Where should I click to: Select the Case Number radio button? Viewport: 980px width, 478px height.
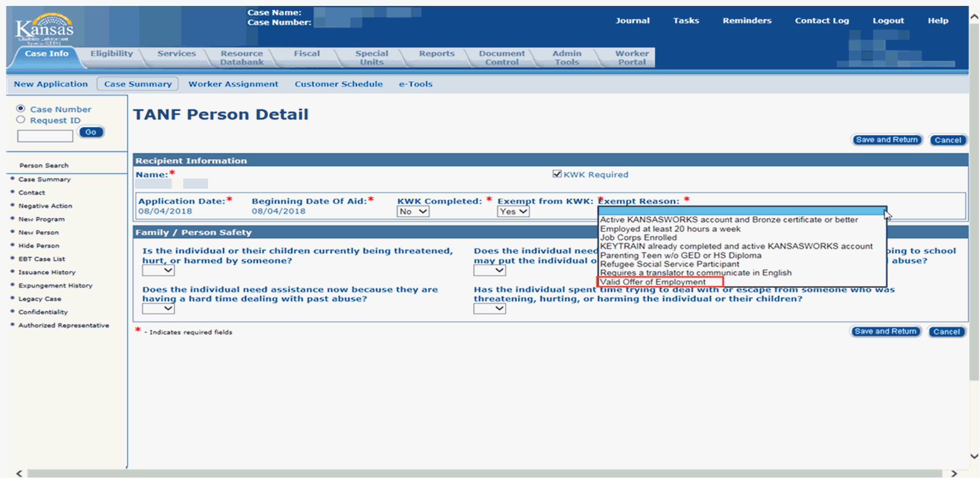[21, 109]
